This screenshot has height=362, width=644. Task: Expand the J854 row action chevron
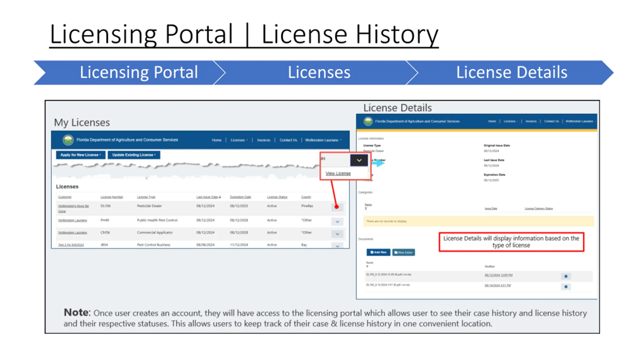point(337,246)
